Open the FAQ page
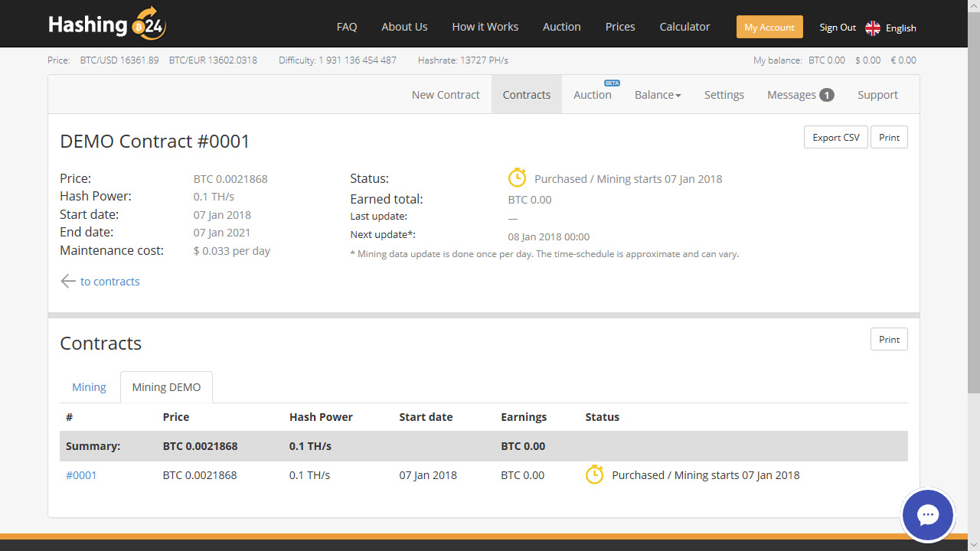 (x=347, y=27)
